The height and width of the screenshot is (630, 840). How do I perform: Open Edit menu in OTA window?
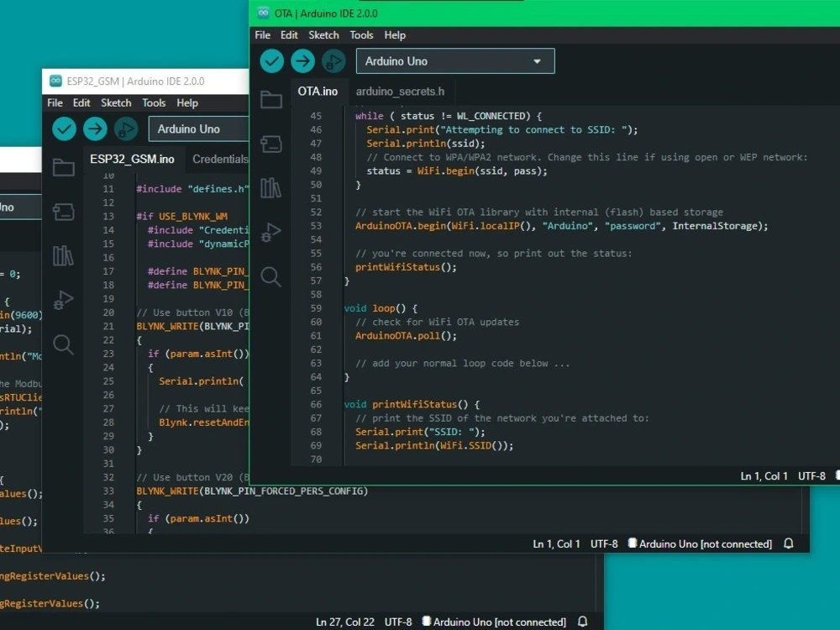click(x=289, y=34)
